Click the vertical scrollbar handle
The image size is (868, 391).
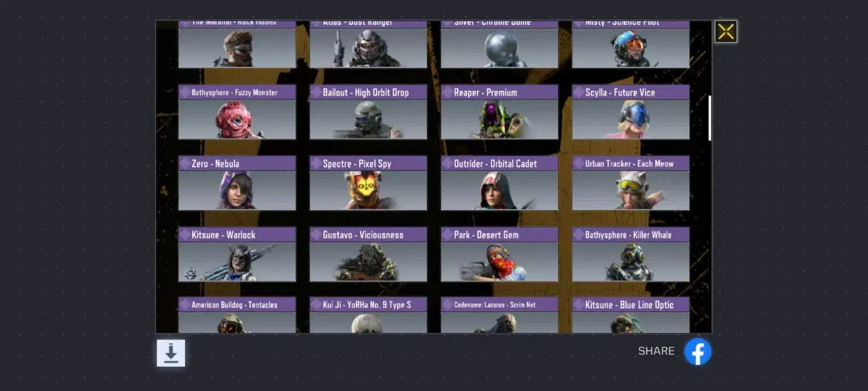710,118
